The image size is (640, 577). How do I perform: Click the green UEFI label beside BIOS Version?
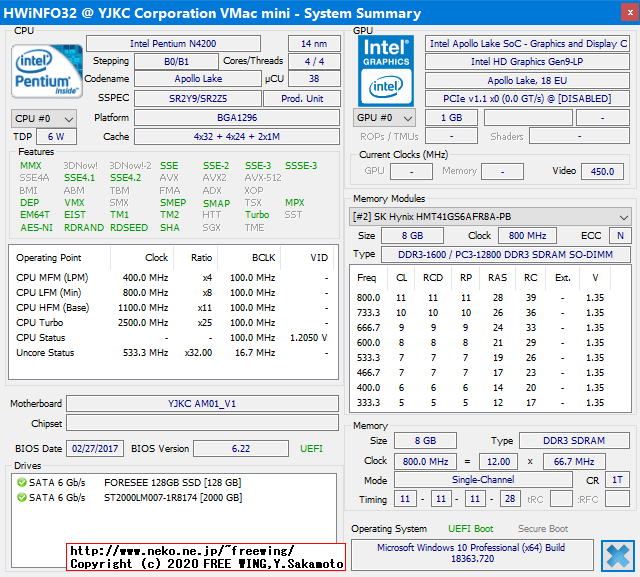pos(311,449)
